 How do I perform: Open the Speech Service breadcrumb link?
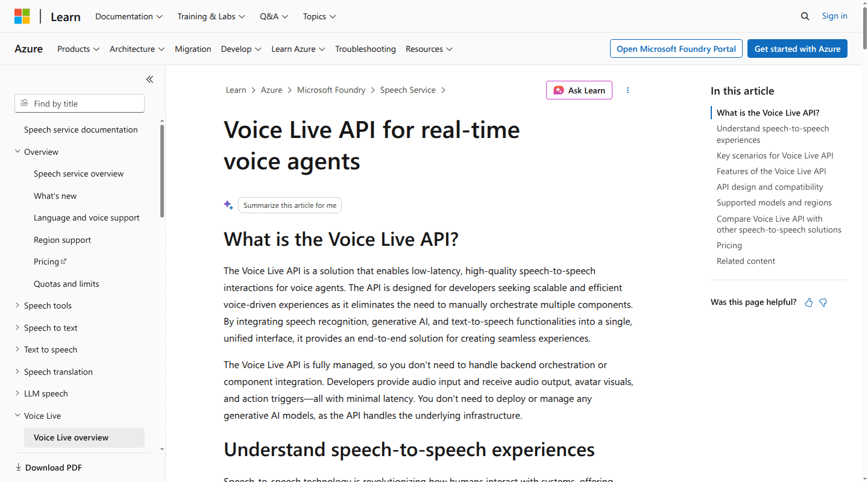click(407, 90)
